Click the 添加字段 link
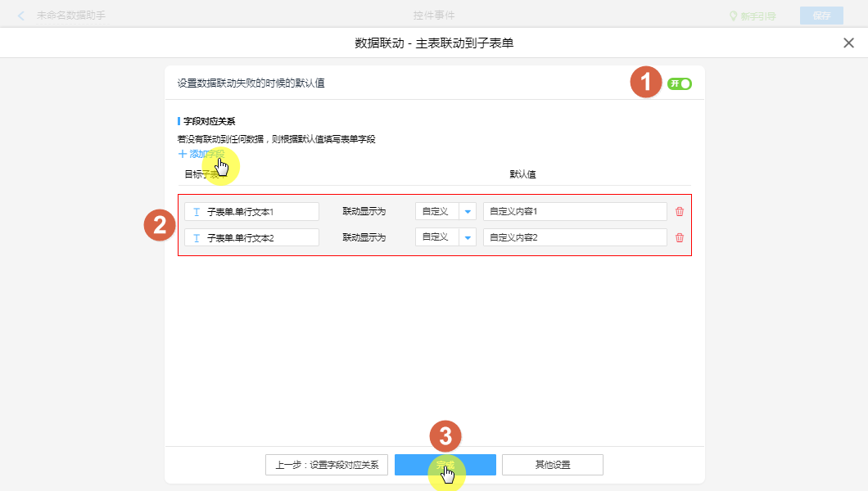The image size is (868, 491). (x=206, y=154)
